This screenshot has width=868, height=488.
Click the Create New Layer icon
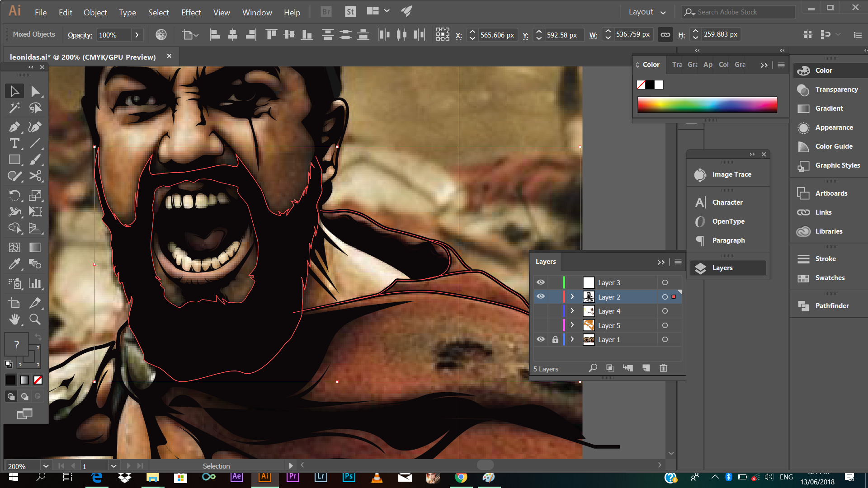pyautogui.click(x=646, y=368)
